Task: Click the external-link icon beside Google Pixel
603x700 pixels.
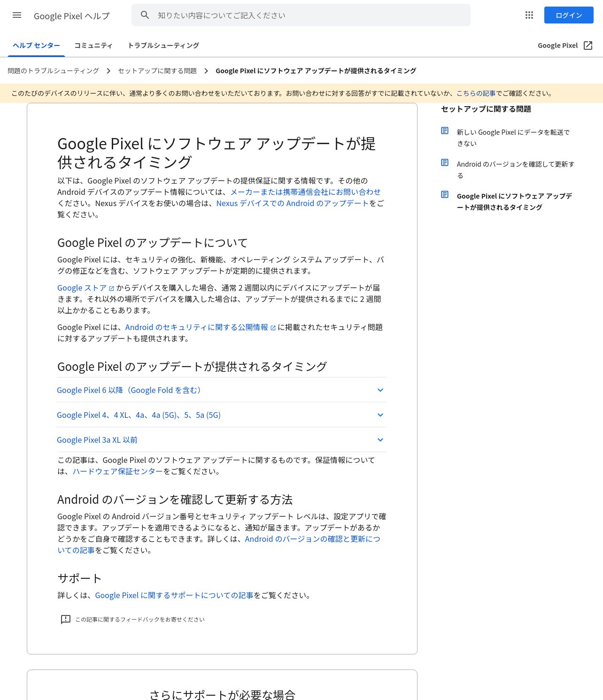Action: (x=588, y=46)
